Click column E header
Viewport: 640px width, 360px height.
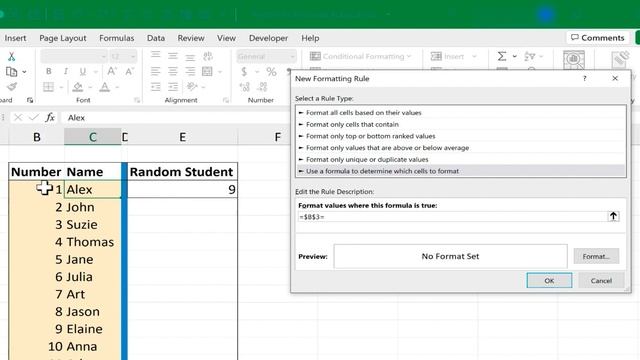[x=182, y=137]
